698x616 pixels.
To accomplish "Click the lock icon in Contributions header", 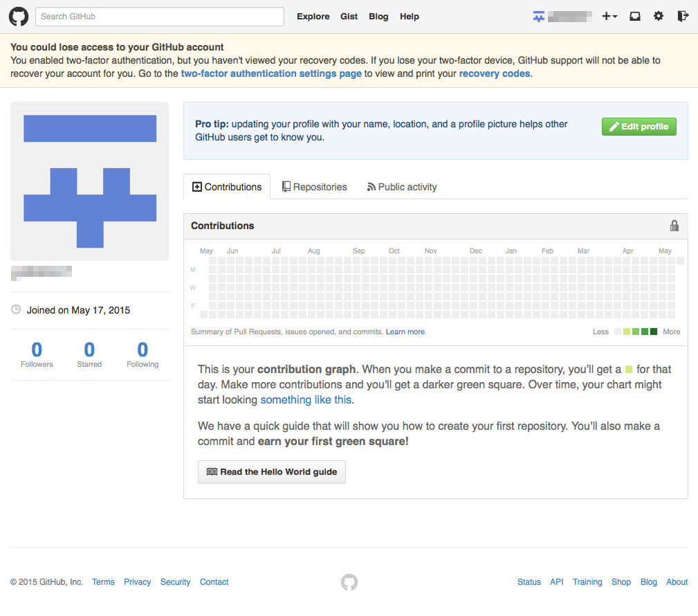I will (x=674, y=226).
